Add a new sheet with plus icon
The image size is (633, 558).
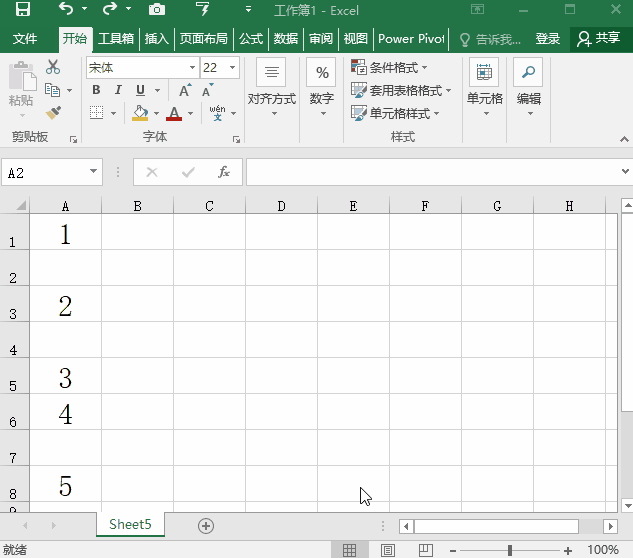[x=206, y=526]
